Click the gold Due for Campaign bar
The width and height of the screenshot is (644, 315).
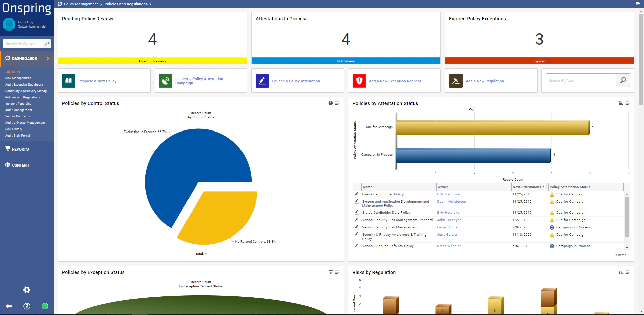pos(493,127)
